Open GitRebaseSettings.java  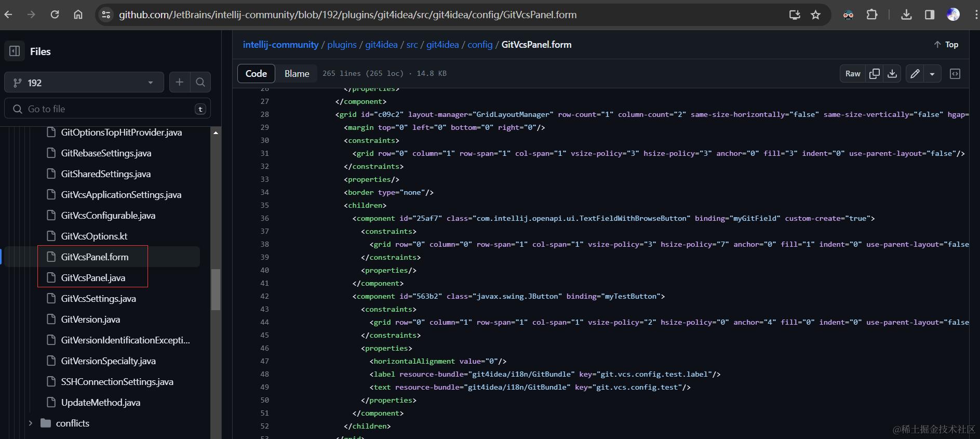pyautogui.click(x=106, y=153)
